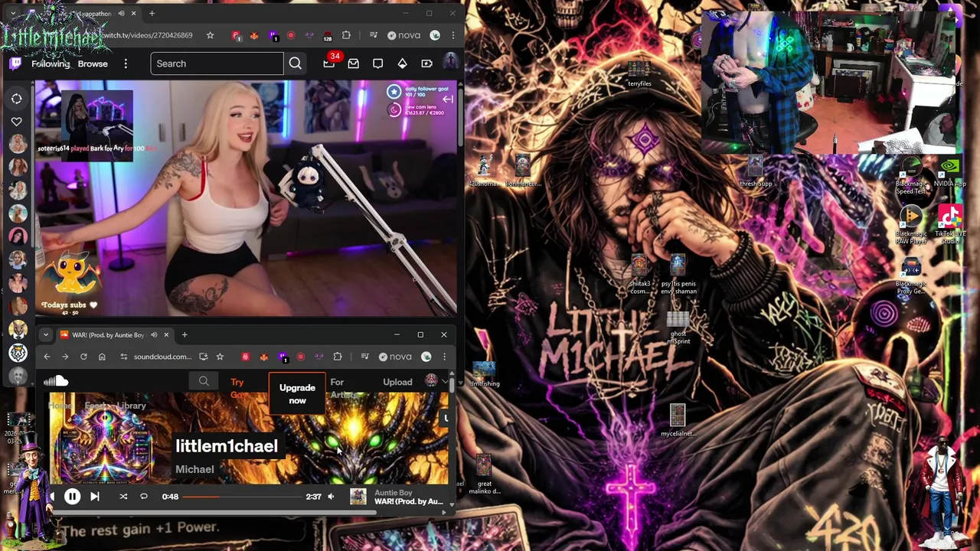Reload the SoundCloud page
Screen dimensions: 980x551
pyautogui.click(x=83, y=357)
